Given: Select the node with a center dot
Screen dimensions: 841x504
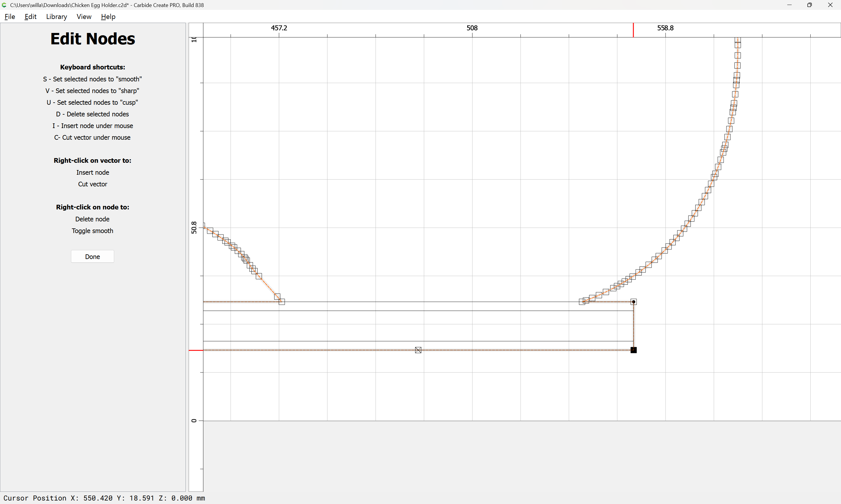Looking at the screenshot, I should (633, 302).
